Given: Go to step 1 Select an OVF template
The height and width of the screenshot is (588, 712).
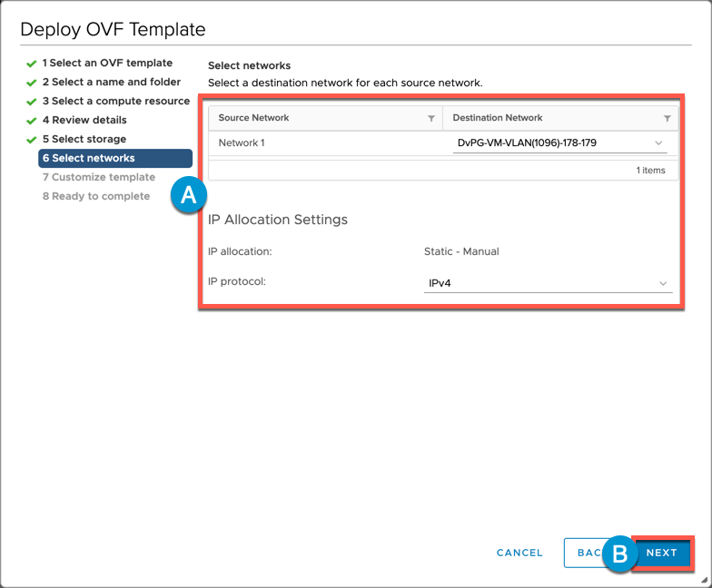Looking at the screenshot, I should click(x=107, y=64).
